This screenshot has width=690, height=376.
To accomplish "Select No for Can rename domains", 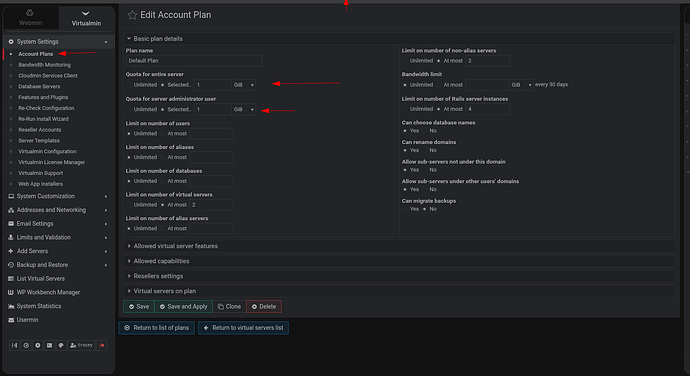I will (x=425, y=150).
